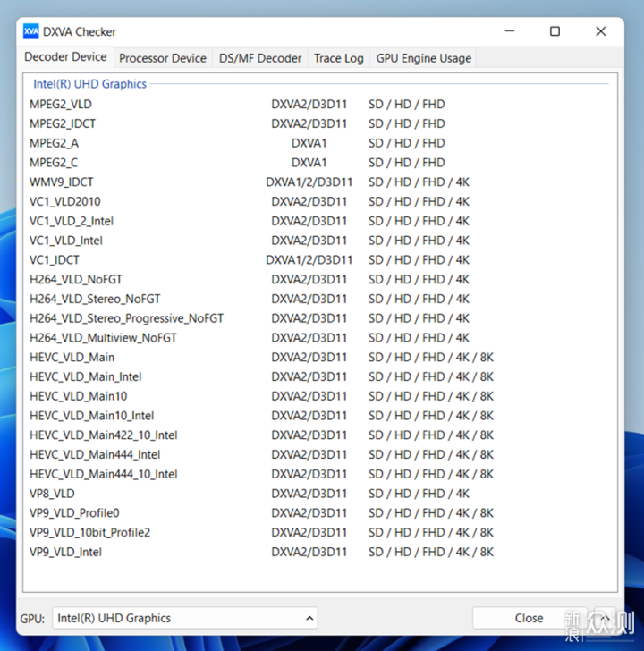Switch to the Trace Log tab
Screen dimensions: 644x651
point(338,58)
